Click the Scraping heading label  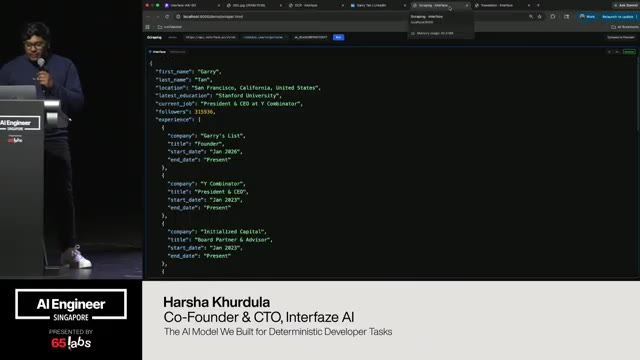(154, 37)
